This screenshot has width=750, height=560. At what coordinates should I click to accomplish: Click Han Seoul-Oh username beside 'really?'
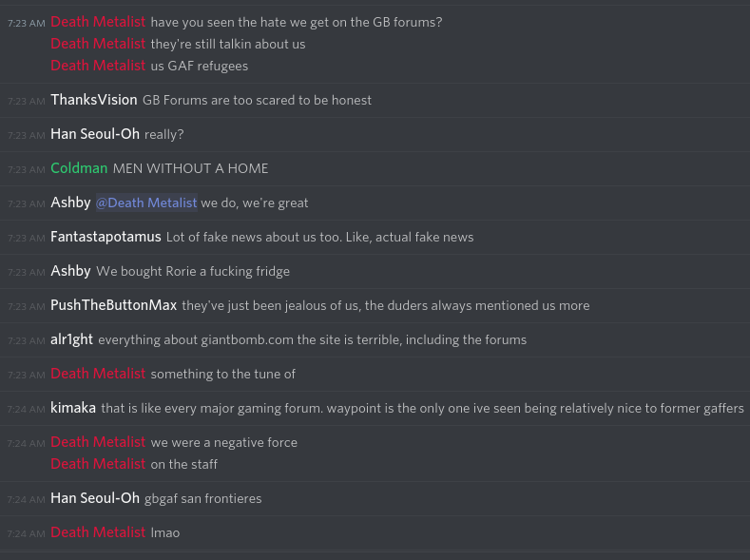coord(95,134)
